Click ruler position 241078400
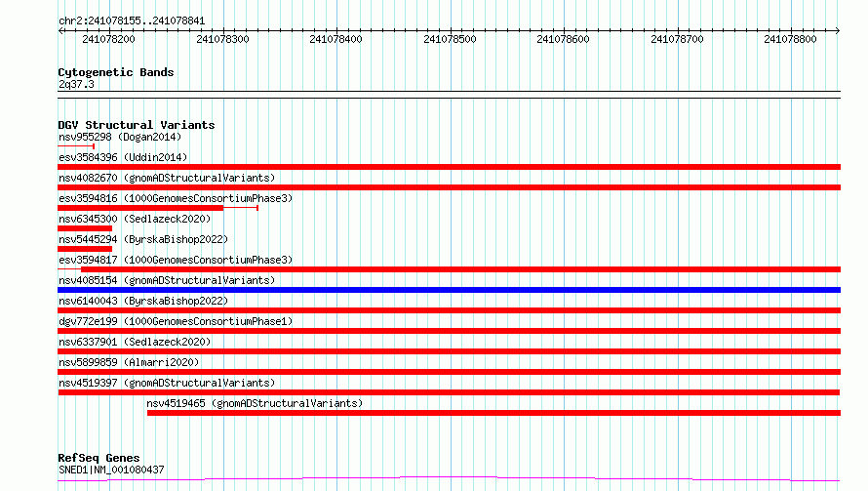 click(335, 39)
